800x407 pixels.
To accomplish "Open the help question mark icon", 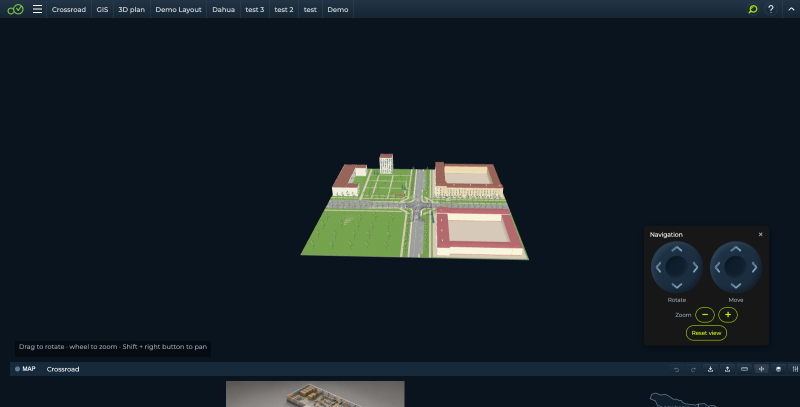I will point(771,9).
